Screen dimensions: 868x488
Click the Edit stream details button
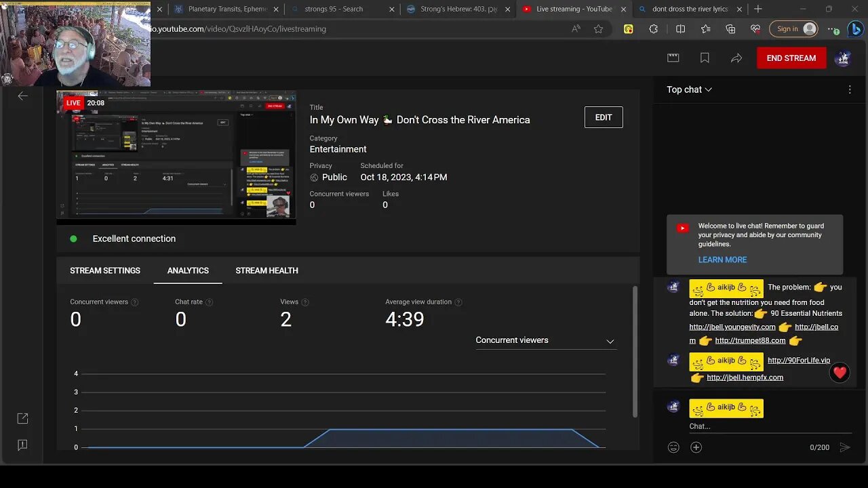click(604, 117)
